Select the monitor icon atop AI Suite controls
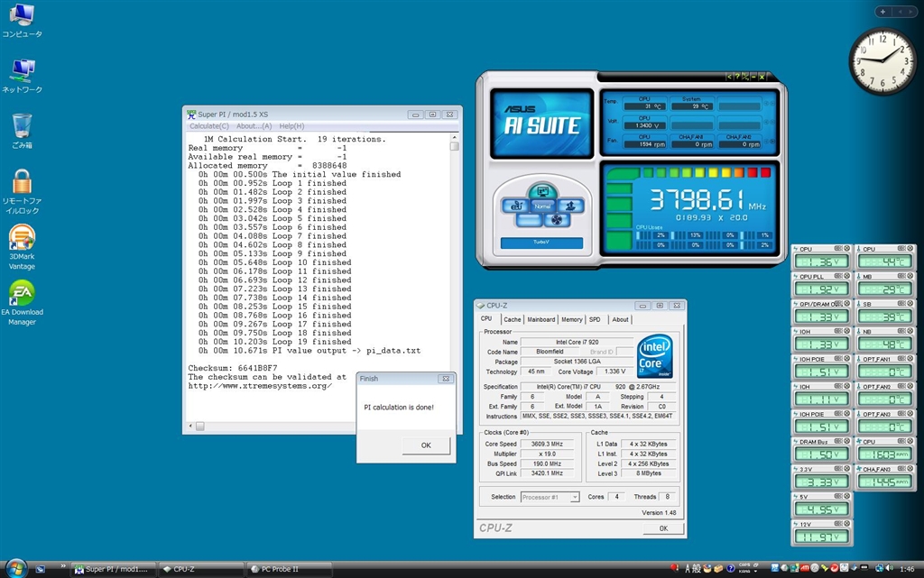 [542, 190]
